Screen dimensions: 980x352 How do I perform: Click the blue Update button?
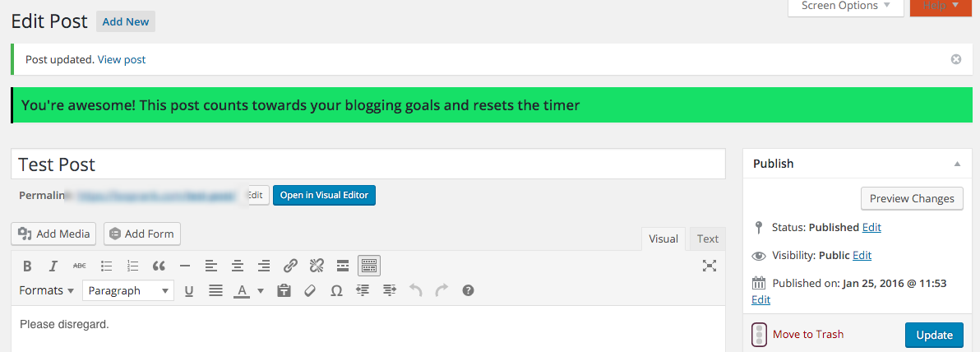pyautogui.click(x=935, y=335)
